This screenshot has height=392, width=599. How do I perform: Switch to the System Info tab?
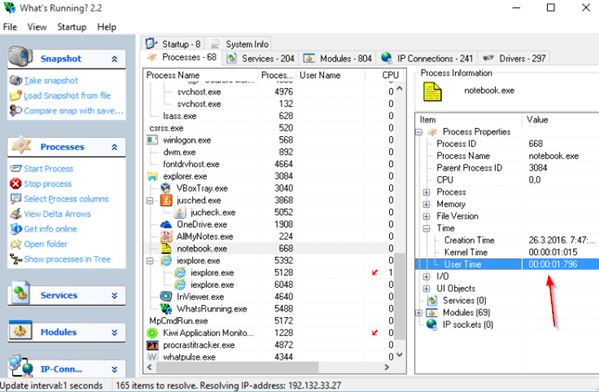tap(240, 44)
